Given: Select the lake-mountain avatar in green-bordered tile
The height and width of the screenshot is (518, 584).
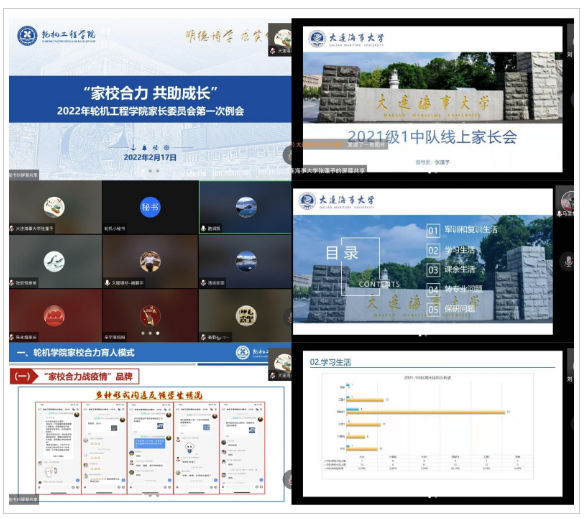Looking at the screenshot, I should pyautogui.click(x=246, y=207).
